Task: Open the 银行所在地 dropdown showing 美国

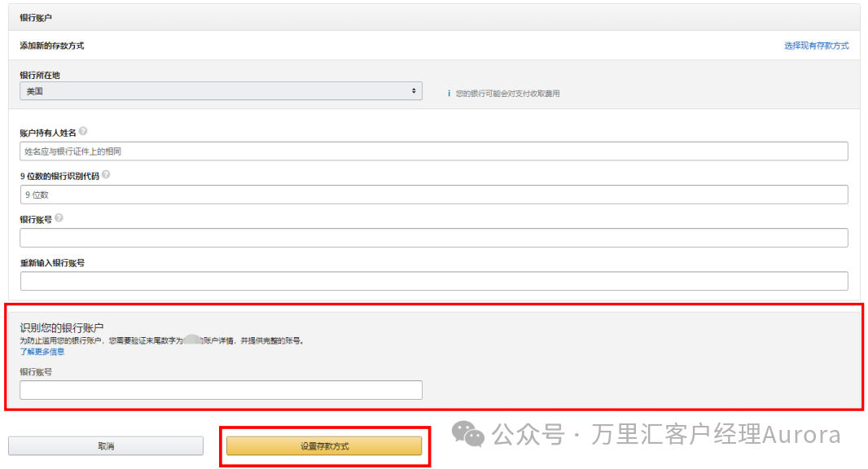Action: click(221, 91)
